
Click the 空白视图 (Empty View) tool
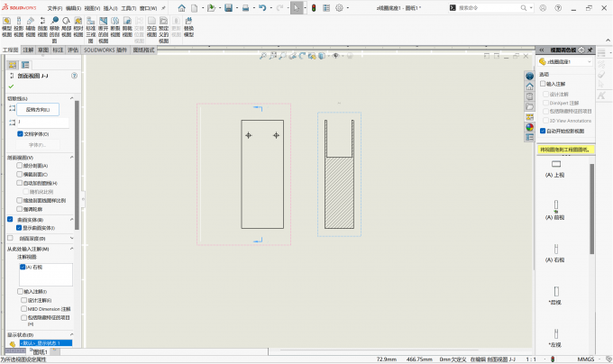pos(151,27)
